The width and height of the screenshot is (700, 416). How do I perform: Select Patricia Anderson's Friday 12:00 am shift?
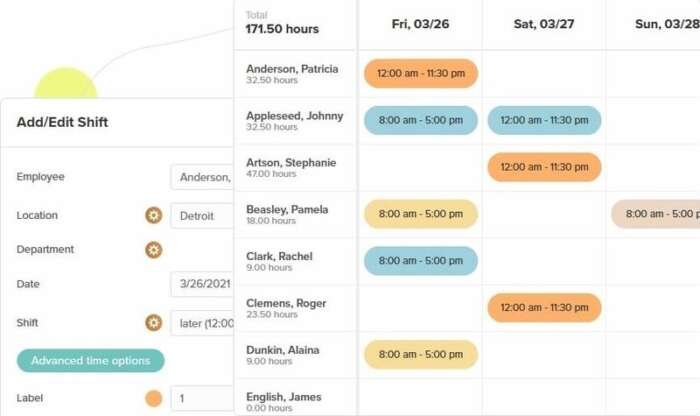[421, 73]
